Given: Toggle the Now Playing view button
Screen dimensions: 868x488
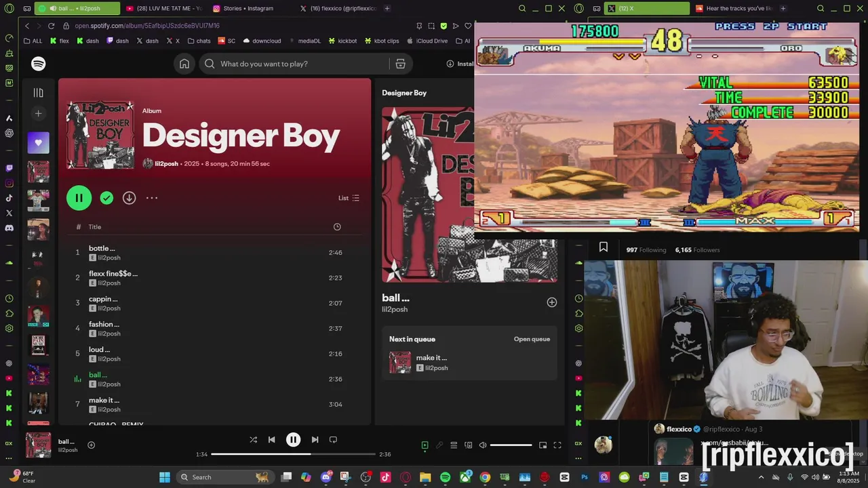Looking at the screenshot, I should [425, 445].
